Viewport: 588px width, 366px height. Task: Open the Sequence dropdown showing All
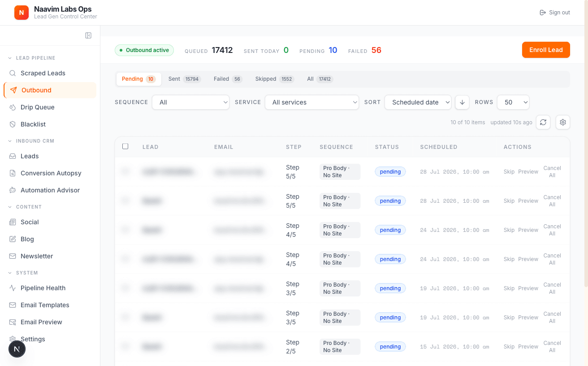click(x=190, y=102)
